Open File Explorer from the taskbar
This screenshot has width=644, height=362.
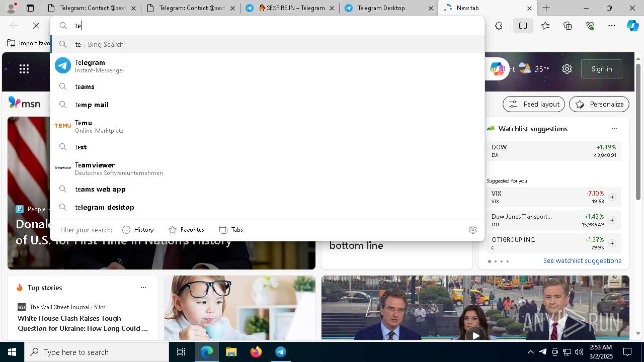(x=231, y=352)
